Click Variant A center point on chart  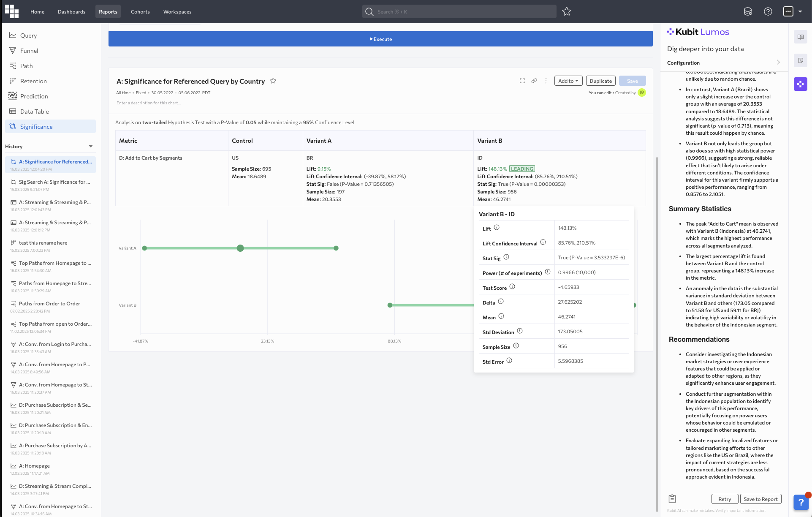pos(240,248)
